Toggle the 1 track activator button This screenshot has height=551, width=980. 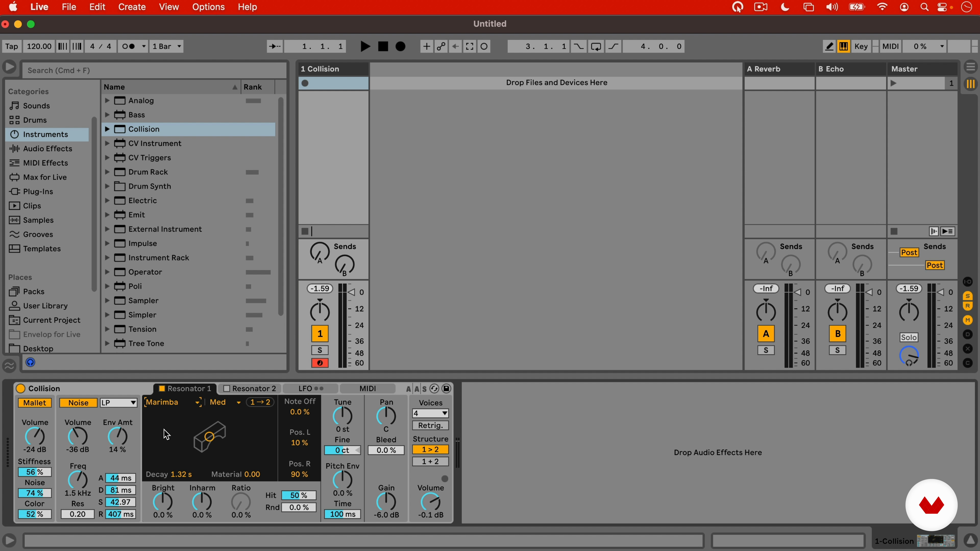(320, 334)
